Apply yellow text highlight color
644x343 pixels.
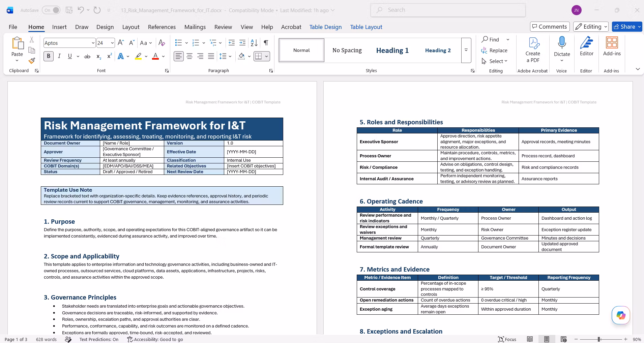[138, 56]
